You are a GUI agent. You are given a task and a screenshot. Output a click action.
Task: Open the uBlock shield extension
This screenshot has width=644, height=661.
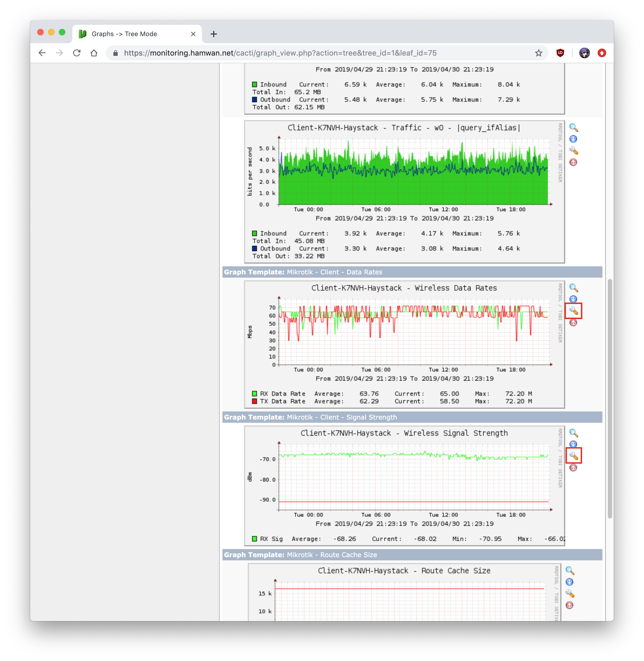click(560, 53)
